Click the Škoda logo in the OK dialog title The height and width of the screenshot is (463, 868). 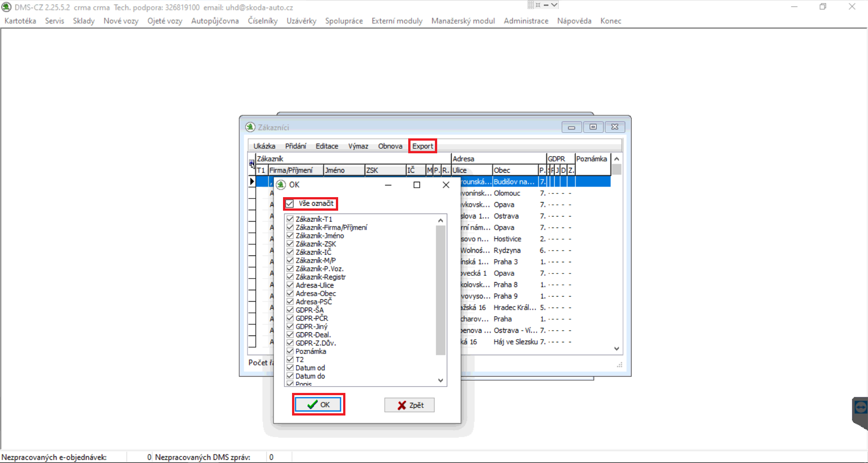coord(281,184)
